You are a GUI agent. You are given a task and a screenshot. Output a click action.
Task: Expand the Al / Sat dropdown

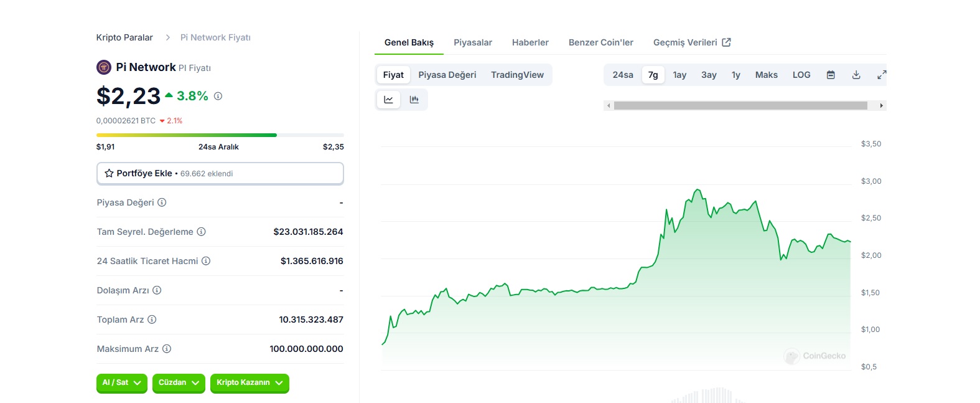click(122, 382)
